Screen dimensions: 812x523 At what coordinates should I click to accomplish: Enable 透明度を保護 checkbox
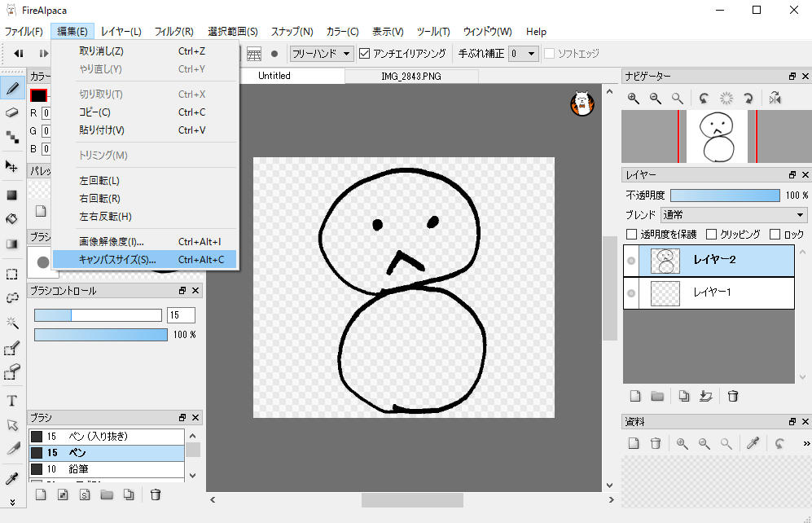click(x=631, y=235)
